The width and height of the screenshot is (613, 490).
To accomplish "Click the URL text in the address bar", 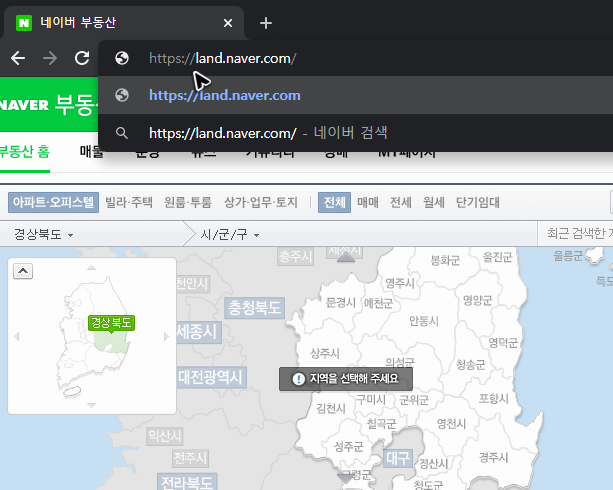I will click(222, 58).
